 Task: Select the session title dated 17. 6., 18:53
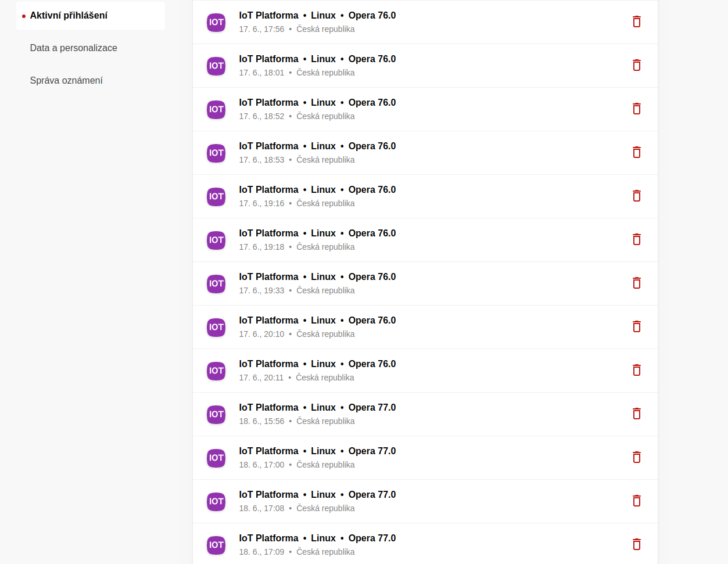pyautogui.click(x=317, y=146)
